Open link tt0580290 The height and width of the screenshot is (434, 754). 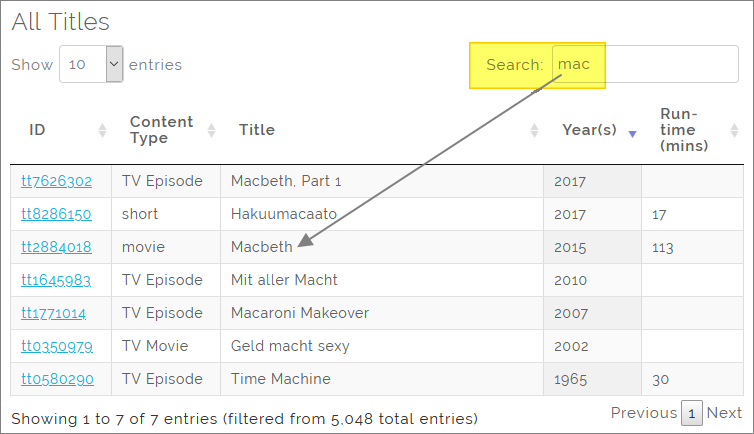point(56,379)
